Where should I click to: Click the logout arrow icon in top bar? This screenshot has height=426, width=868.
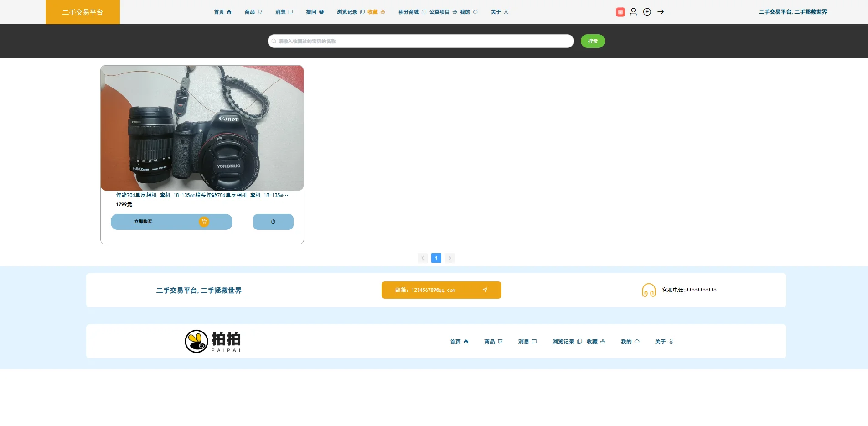661,12
